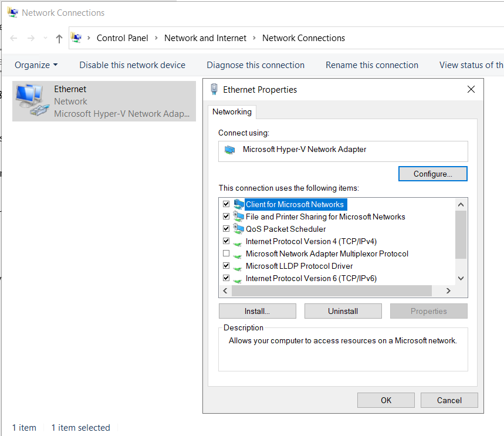Click Network Connections breadcrumb
504x436 pixels.
[x=304, y=38]
